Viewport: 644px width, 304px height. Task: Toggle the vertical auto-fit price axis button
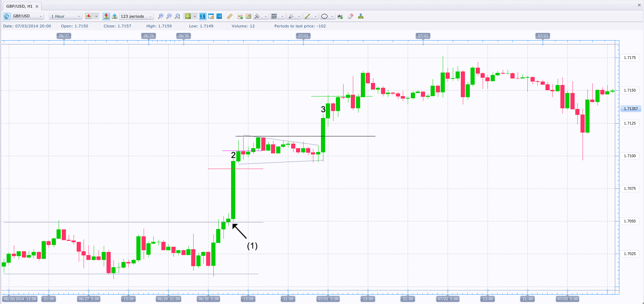(202, 16)
